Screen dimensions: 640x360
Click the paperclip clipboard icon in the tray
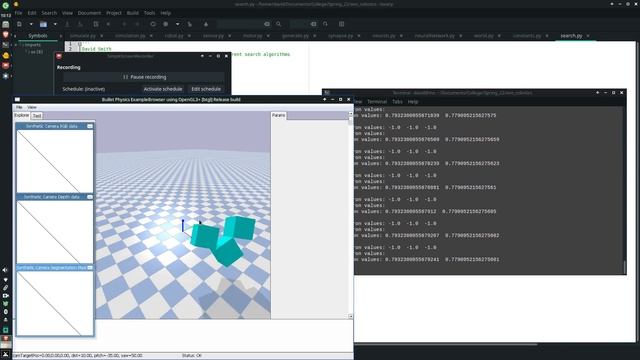(x=5, y=288)
